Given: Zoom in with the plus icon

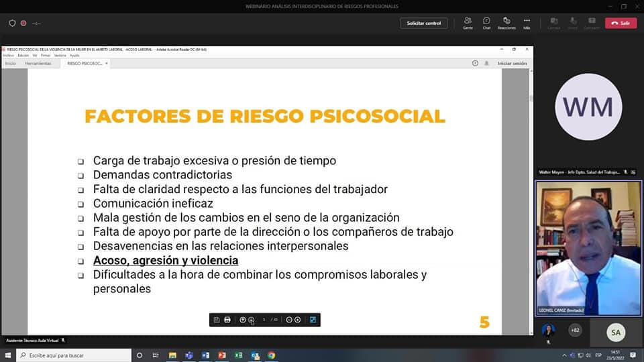Looking at the screenshot, I should pos(297,320).
